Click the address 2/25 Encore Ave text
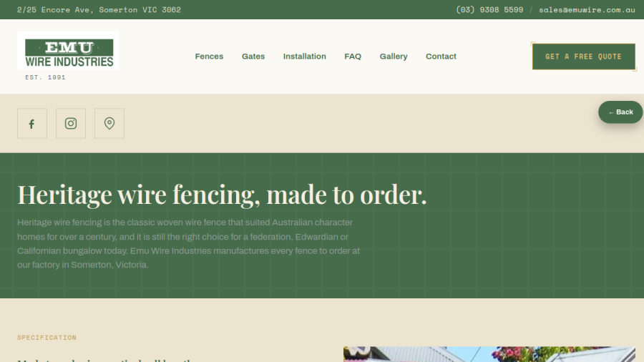 [x=99, y=9]
